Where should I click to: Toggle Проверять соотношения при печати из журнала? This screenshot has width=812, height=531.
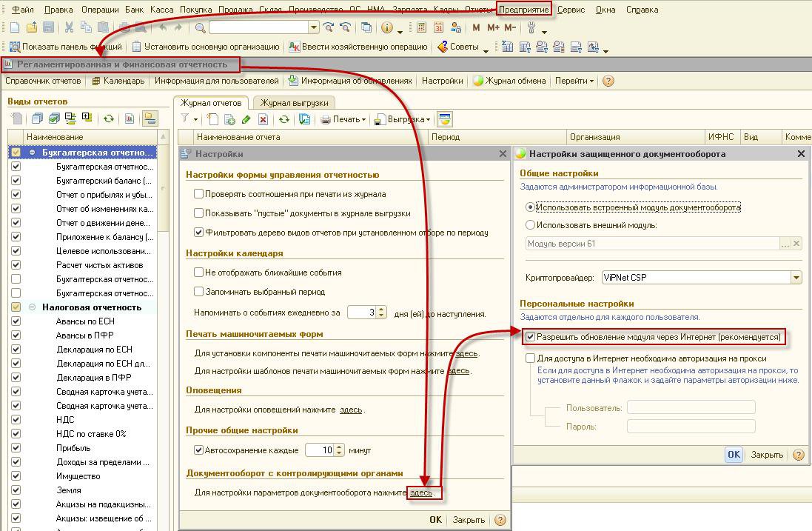tap(198, 194)
